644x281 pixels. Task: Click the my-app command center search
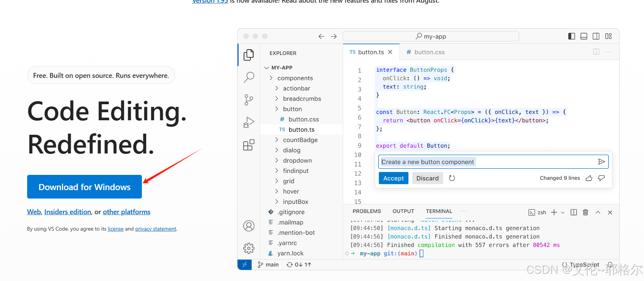click(x=431, y=36)
